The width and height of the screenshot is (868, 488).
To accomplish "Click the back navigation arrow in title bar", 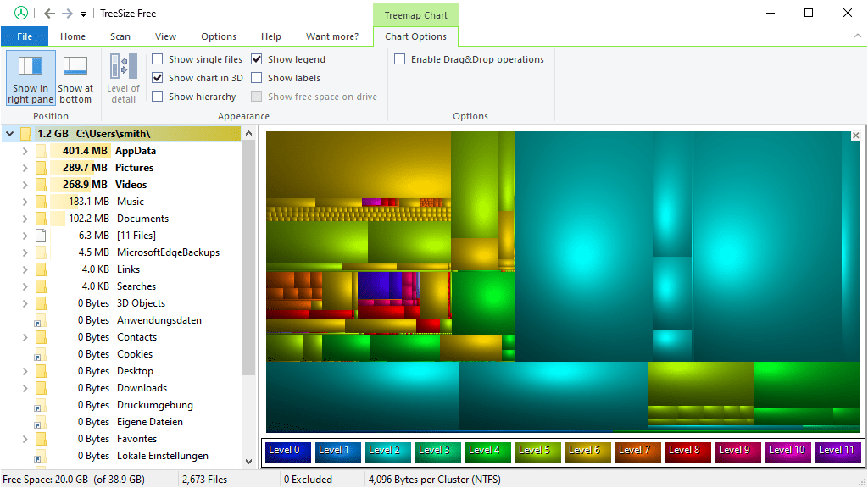I will point(49,14).
